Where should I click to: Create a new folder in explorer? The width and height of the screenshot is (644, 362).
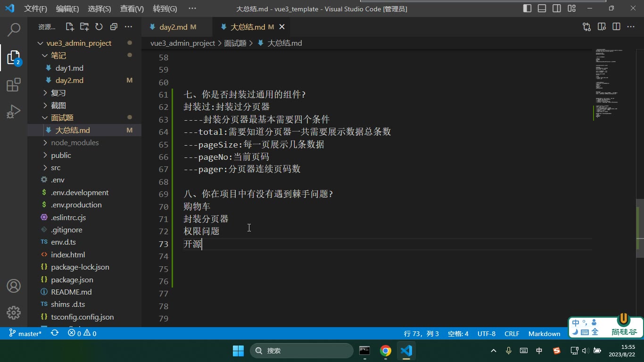pyautogui.click(x=84, y=27)
